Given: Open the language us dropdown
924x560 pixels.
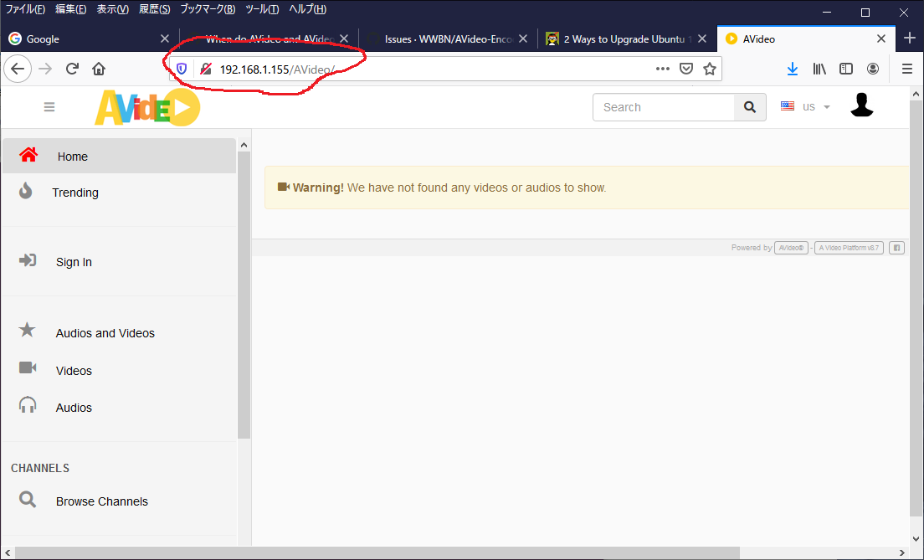Looking at the screenshot, I should [805, 106].
